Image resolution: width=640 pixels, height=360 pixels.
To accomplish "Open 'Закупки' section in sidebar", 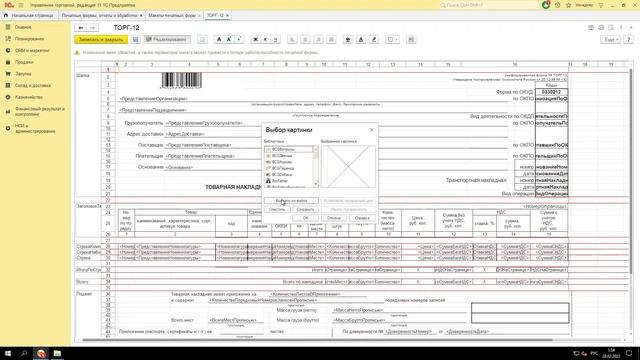I will point(23,74).
